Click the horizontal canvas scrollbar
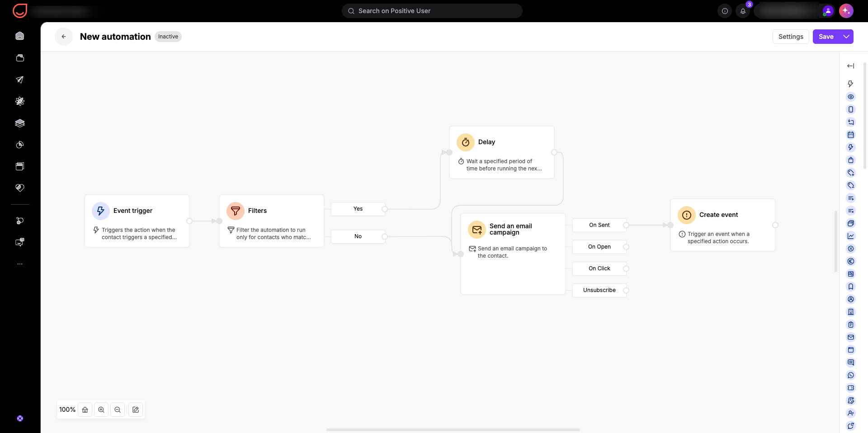 pyautogui.click(x=453, y=430)
